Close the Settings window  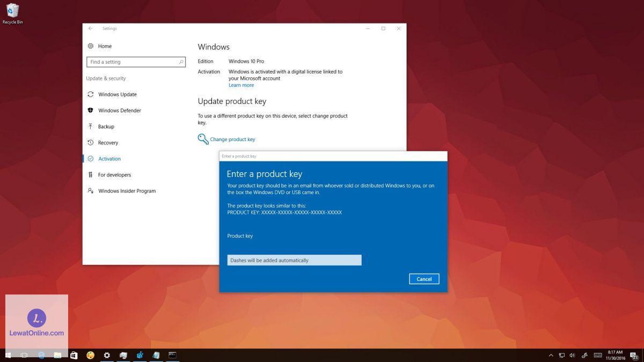[398, 28]
